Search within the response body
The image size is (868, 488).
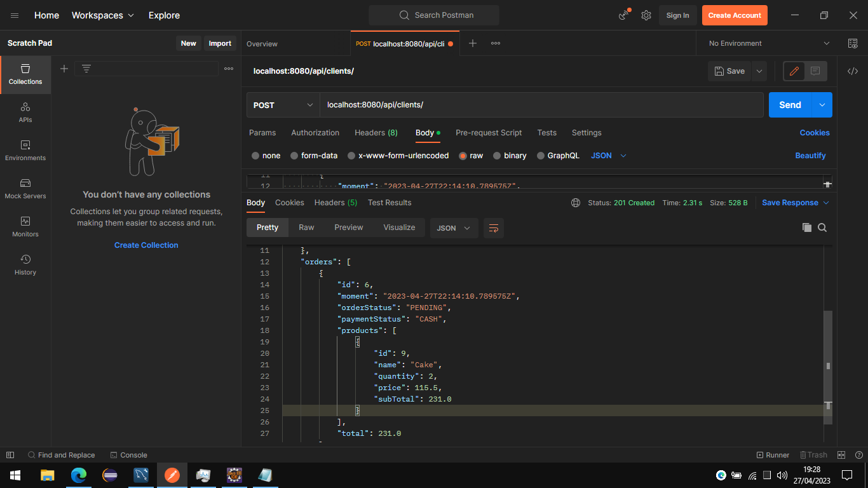tap(822, 227)
